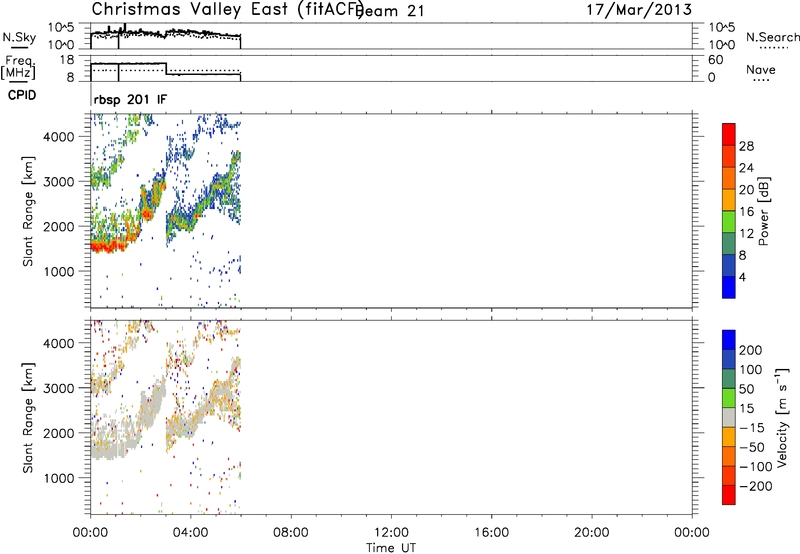Viewport: 800px width, 554px height.
Task: Click the 'Nave' legend label
Action: click(761, 69)
